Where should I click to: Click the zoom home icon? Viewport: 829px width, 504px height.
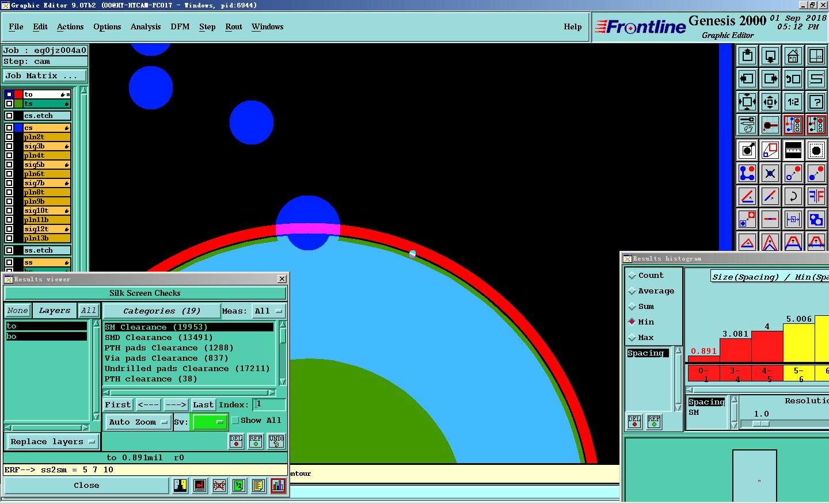pyautogui.click(x=793, y=56)
